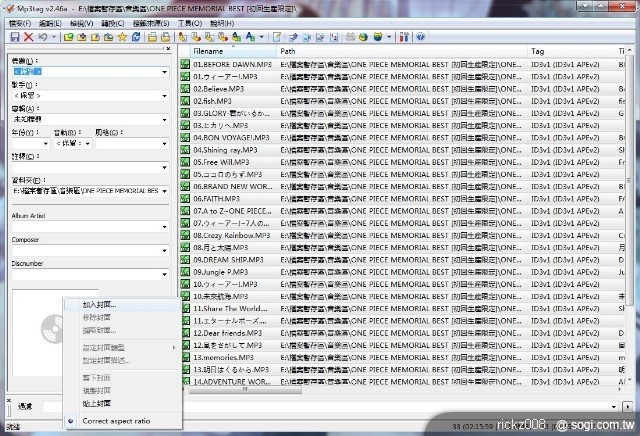Click the Undo arrow icon
640x436 pixels.
(x=42, y=37)
